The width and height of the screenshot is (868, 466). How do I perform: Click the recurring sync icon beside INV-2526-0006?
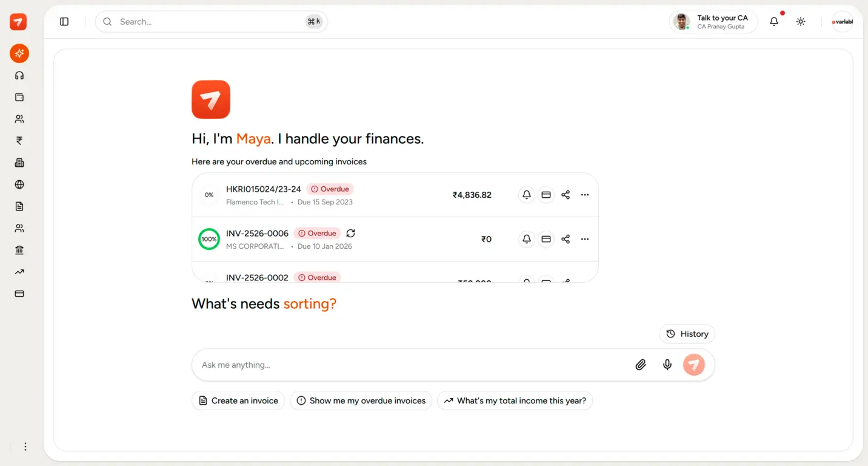click(350, 233)
